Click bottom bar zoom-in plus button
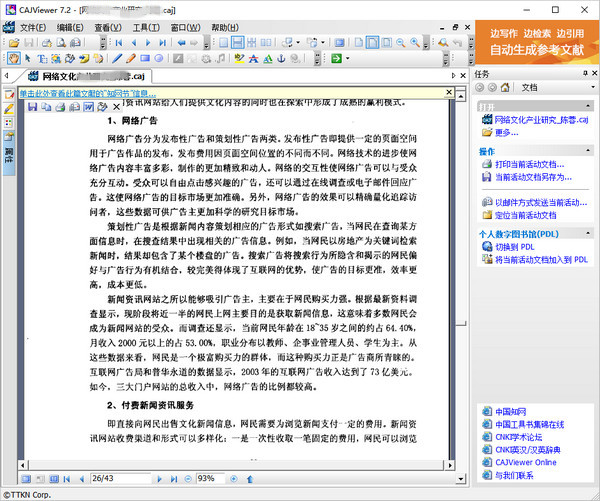 click(234, 478)
